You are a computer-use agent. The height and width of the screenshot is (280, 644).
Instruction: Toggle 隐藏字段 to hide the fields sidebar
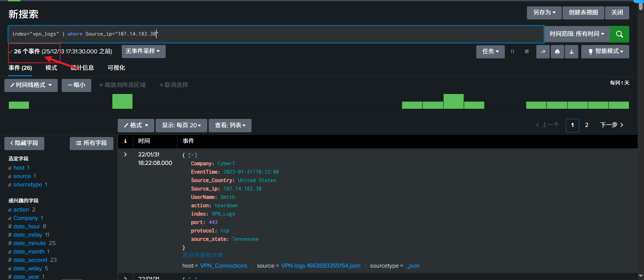24,143
